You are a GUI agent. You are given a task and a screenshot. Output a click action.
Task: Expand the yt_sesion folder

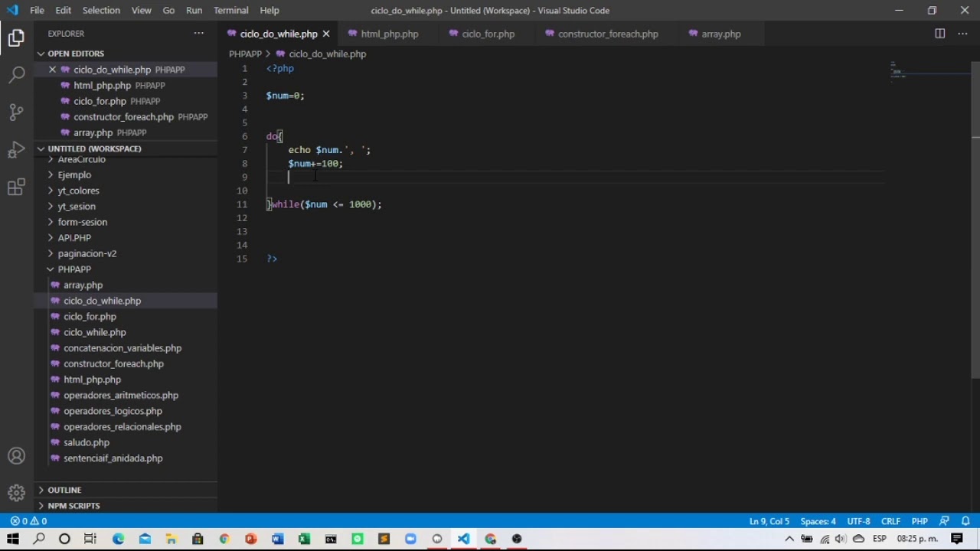coord(77,207)
